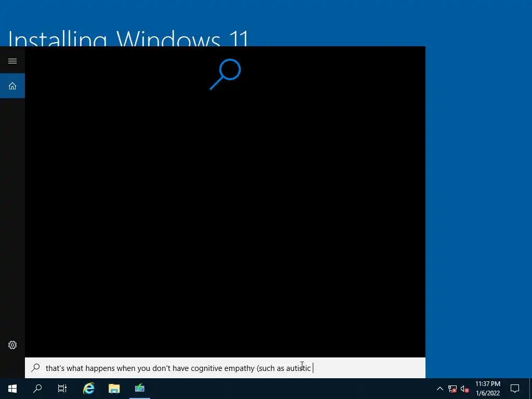532x399 pixels.
Task: Click the search box with typed text
Action: [x=225, y=368]
